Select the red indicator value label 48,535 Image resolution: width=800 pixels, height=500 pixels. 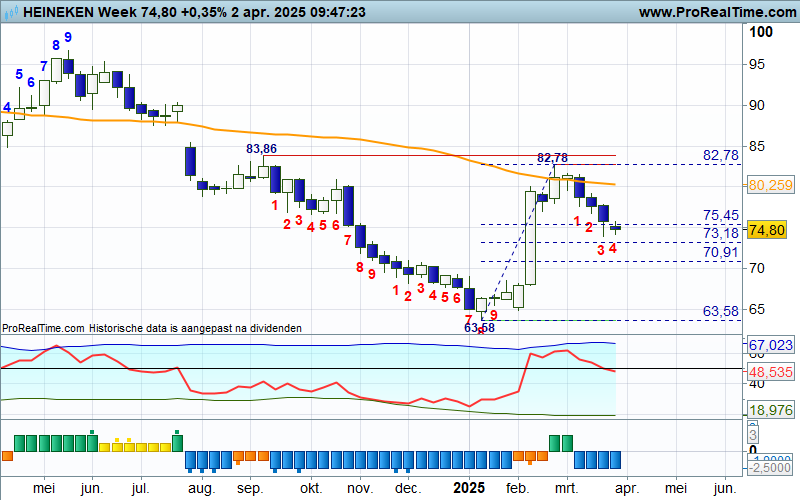pyautogui.click(x=769, y=371)
